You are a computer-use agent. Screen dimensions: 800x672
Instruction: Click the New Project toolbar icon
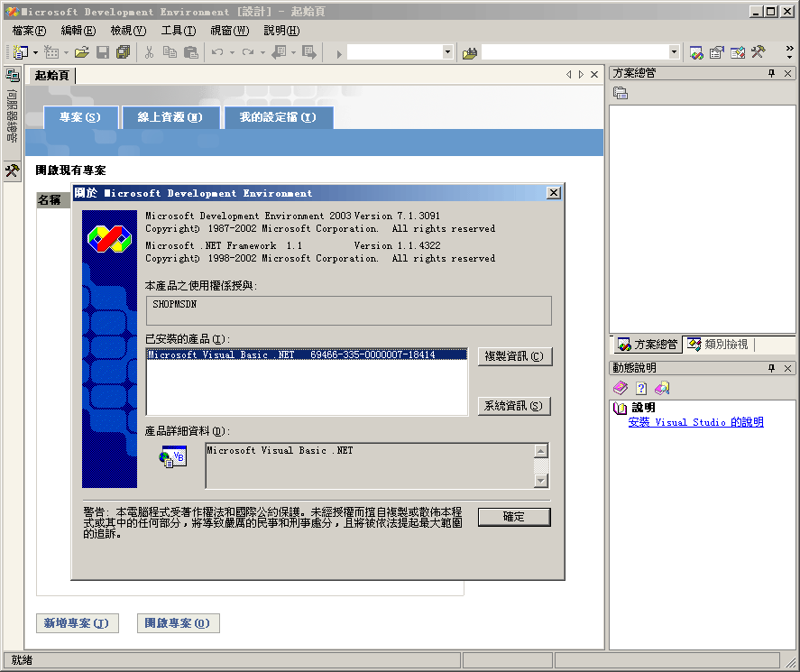pyautogui.click(x=21, y=52)
